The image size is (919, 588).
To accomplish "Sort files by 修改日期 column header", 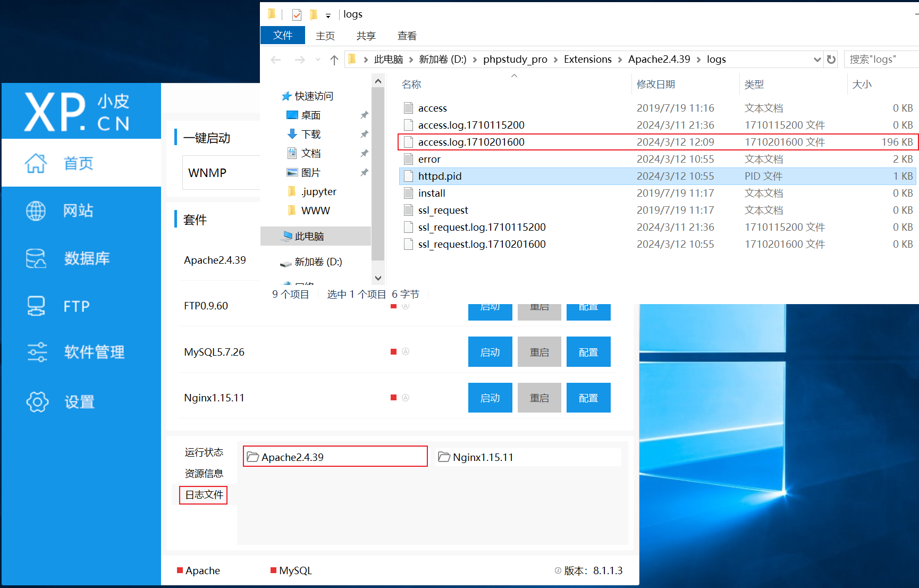I will click(656, 85).
